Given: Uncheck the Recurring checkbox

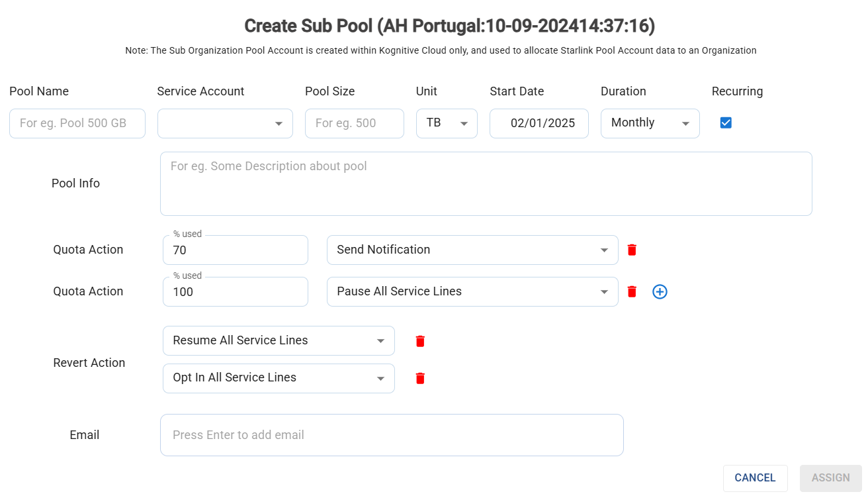Looking at the screenshot, I should (x=726, y=123).
